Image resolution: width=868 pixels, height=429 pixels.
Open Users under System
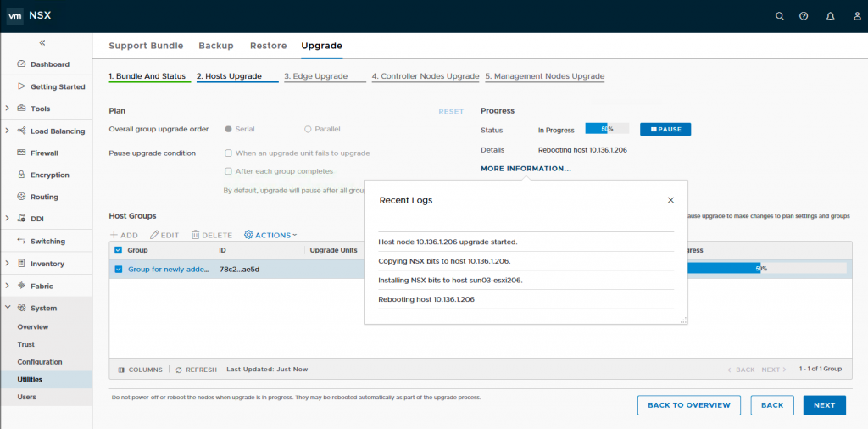point(26,398)
